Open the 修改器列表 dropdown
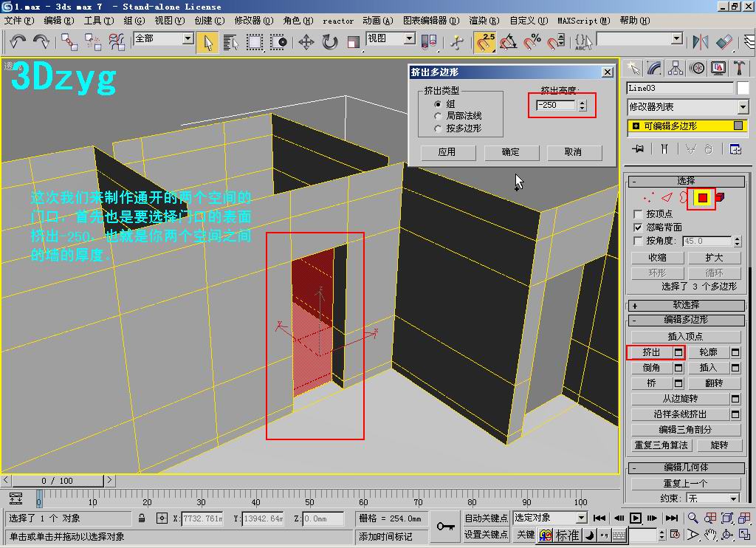The width and height of the screenshot is (756, 548). [x=687, y=106]
